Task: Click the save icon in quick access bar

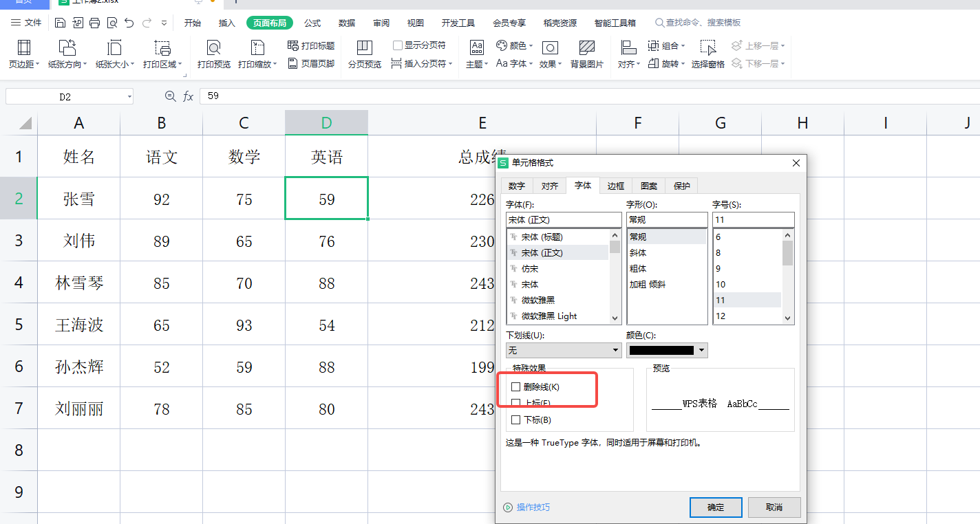Action: tap(60, 23)
